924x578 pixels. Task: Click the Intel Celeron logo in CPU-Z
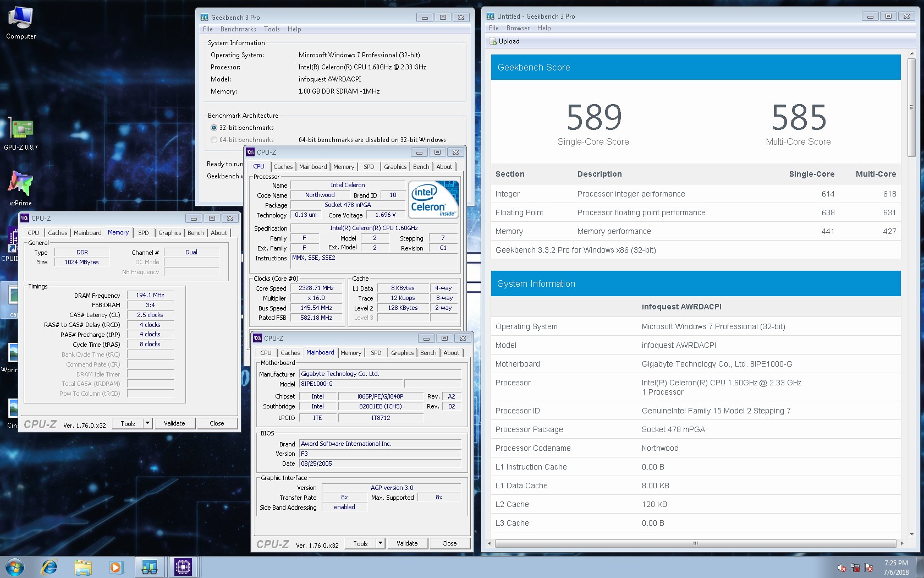(433, 199)
